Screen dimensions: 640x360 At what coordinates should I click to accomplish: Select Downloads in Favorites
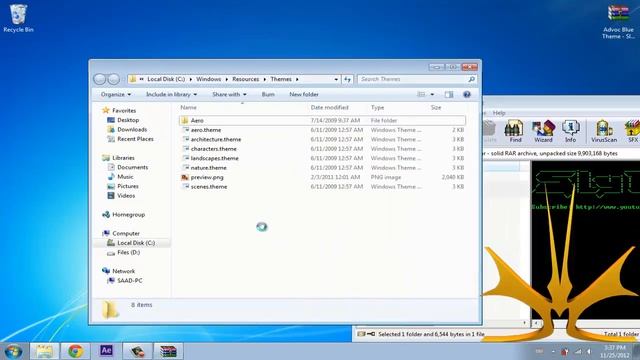(x=132, y=129)
